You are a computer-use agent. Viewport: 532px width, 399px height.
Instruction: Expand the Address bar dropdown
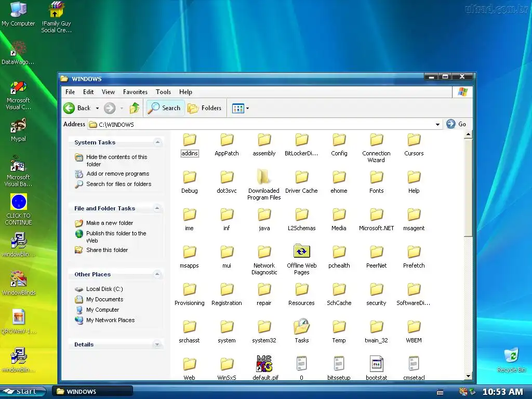[437, 125]
